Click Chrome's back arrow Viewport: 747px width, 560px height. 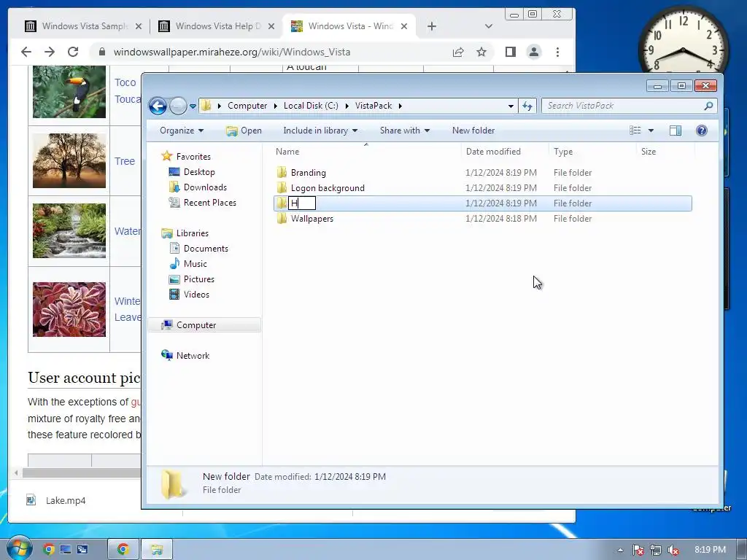pyautogui.click(x=26, y=52)
